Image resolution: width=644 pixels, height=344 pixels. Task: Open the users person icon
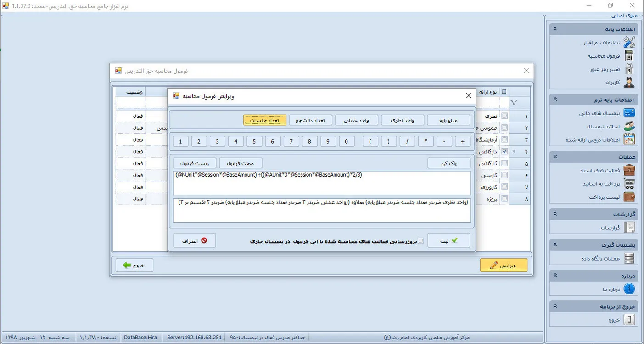[629, 83]
